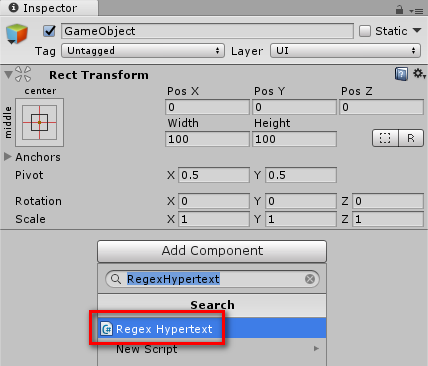Image resolution: width=428 pixels, height=366 pixels.
Task: Click the Scale Z field
Action: point(388,219)
